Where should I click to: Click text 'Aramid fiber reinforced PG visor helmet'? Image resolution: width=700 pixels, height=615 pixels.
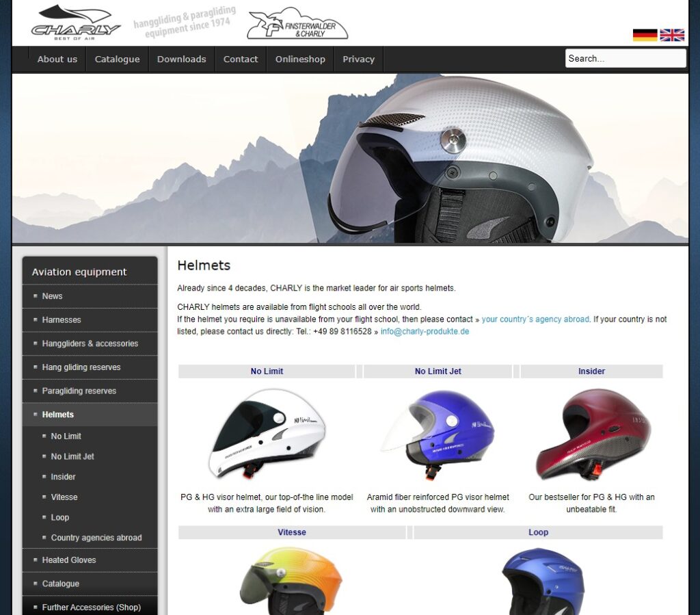[x=437, y=497]
